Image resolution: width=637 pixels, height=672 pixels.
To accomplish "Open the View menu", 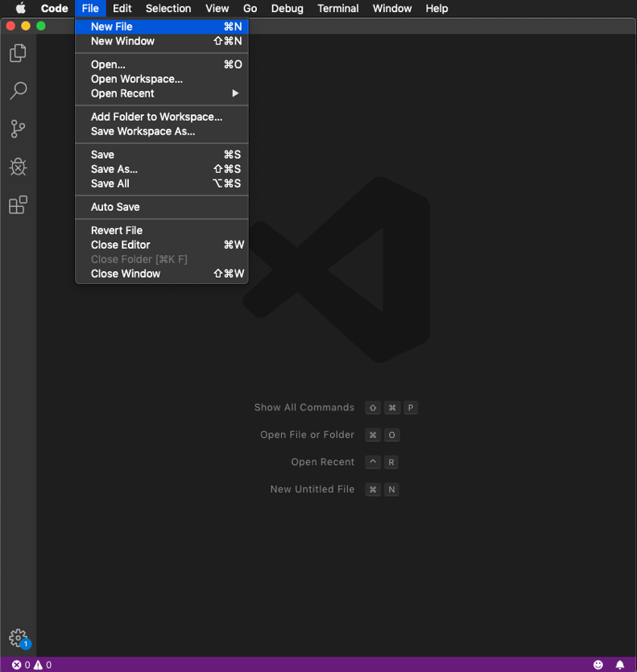I will (x=217, y=8).
